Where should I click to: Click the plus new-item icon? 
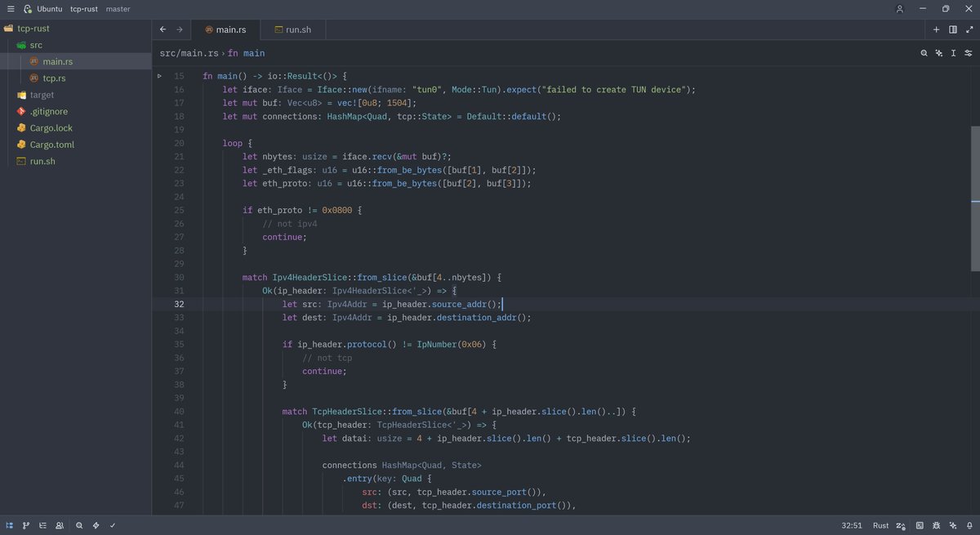pyautogui.click(x=937, y=29)
